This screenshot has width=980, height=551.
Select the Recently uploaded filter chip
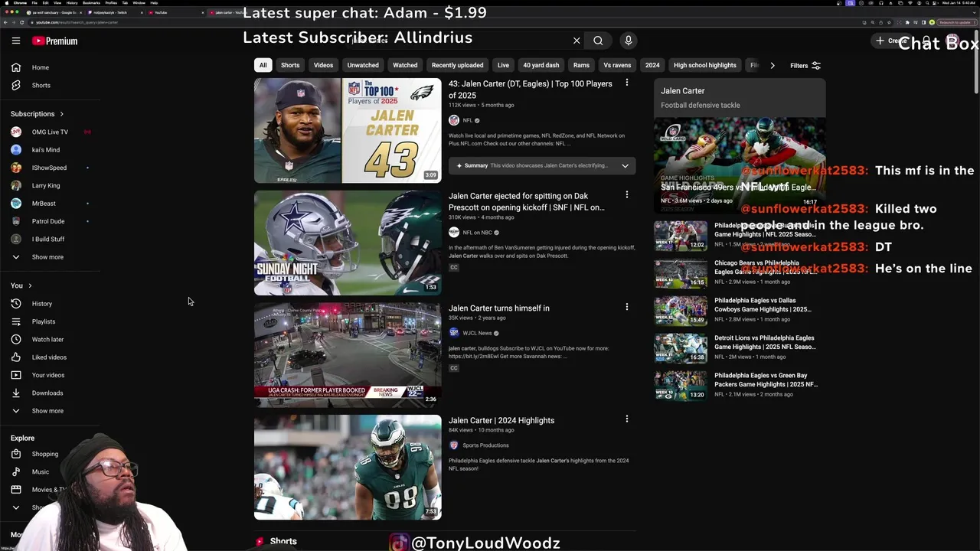457,66
